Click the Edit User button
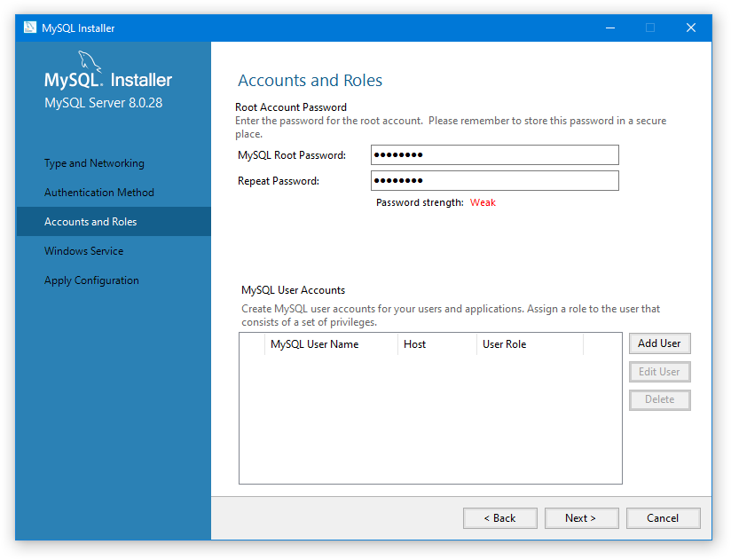This screenshot has height=560, width=731. [x=659, y=372]
